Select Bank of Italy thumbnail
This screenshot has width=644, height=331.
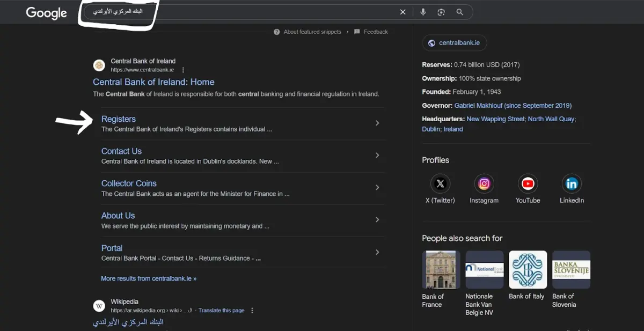528,270
